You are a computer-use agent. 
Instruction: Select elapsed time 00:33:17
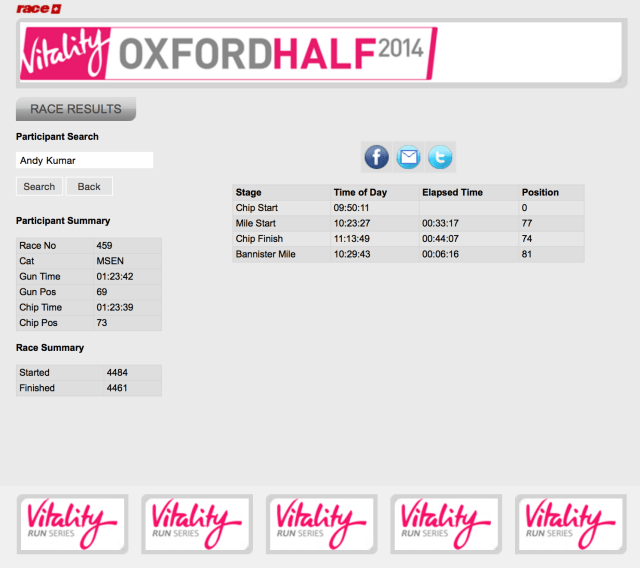(x=440, y=224)
